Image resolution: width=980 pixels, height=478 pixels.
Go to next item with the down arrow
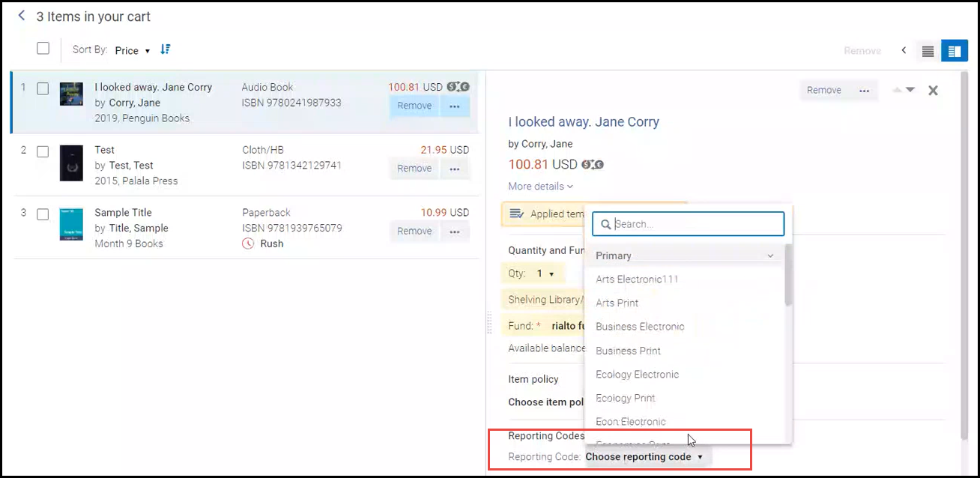pyautogui.click(x=910, y=90)
